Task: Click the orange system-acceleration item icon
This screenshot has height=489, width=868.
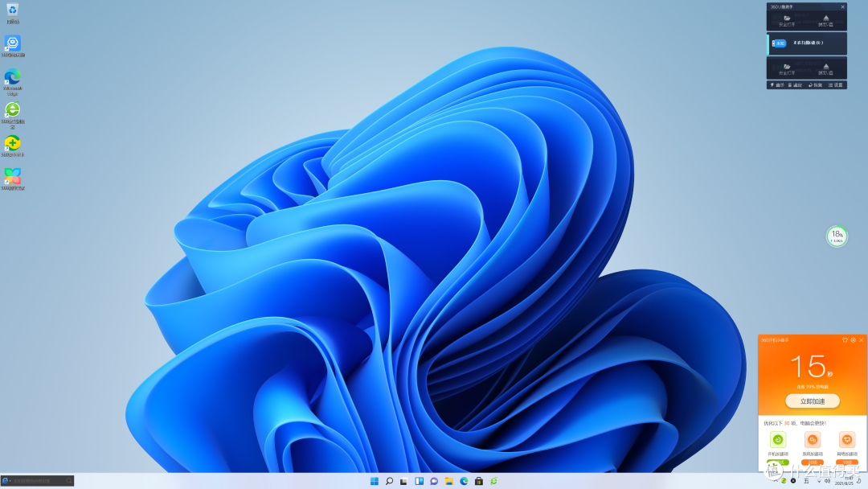Action: [x=812, y=440]
